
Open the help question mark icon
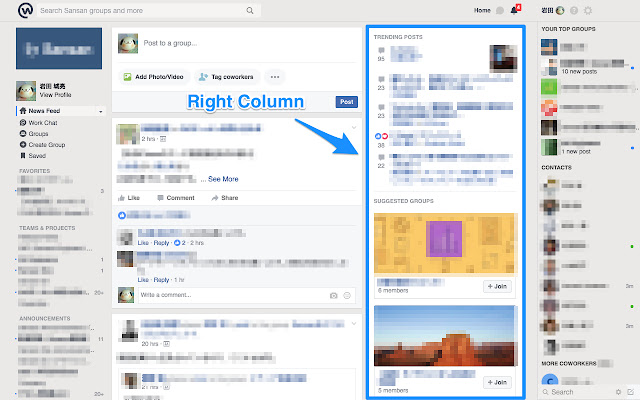click(574, 11)
